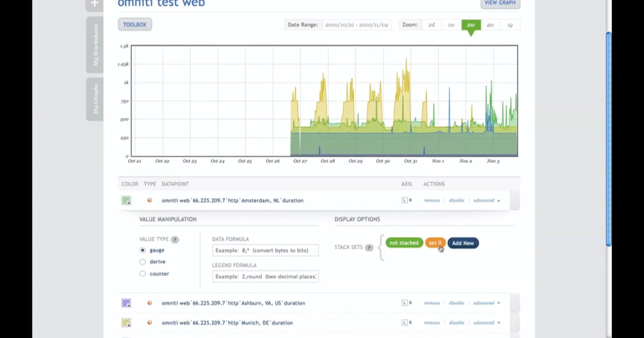The image size is (644, 338).
Task: Open the My Graphs side tab
Action: [95, 99]
